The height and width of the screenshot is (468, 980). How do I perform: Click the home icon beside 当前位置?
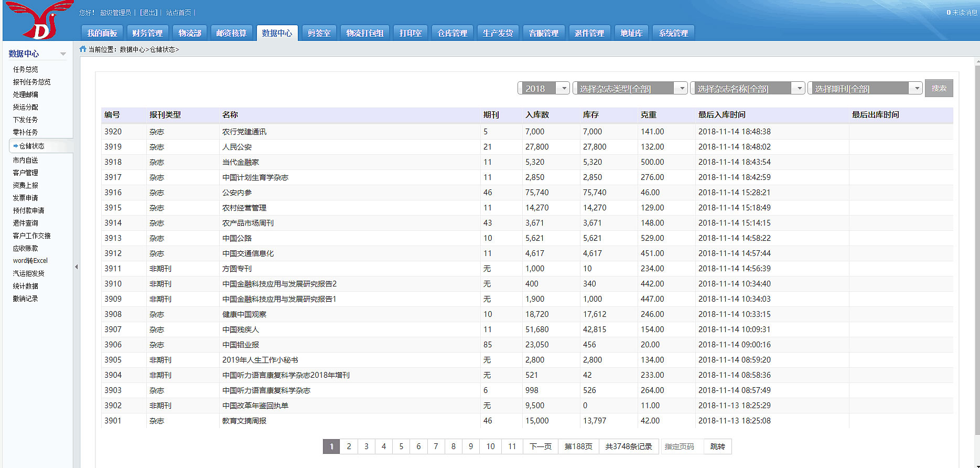point(83,49)
